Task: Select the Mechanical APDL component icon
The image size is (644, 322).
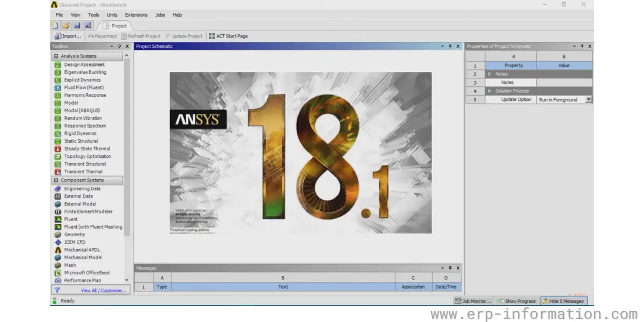Action: click(58, 250)
